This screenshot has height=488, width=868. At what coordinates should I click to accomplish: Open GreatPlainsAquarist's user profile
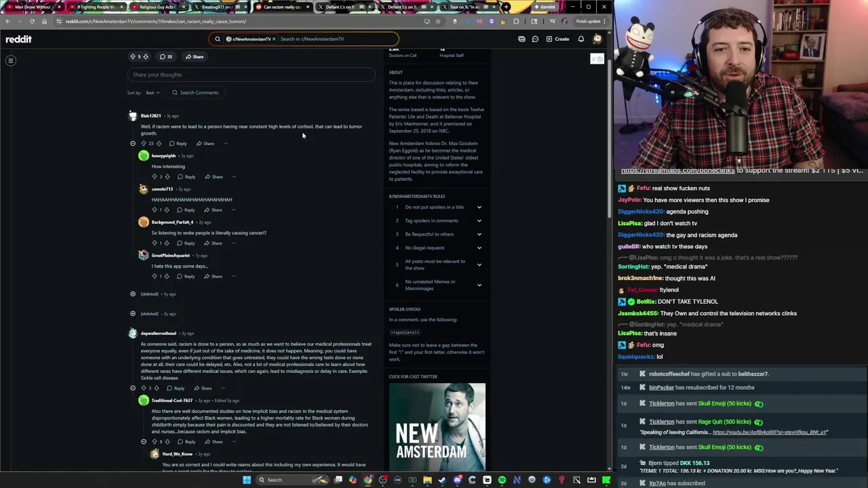click(x=170, y=256)
